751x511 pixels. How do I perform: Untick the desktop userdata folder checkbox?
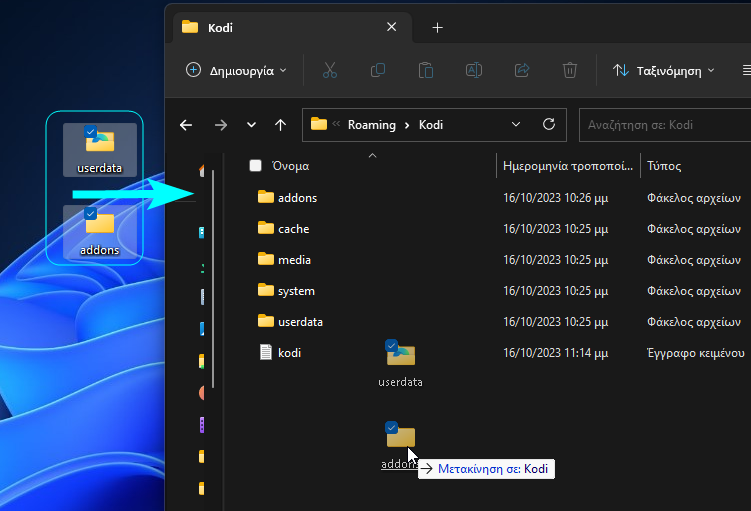click(90, 131)
